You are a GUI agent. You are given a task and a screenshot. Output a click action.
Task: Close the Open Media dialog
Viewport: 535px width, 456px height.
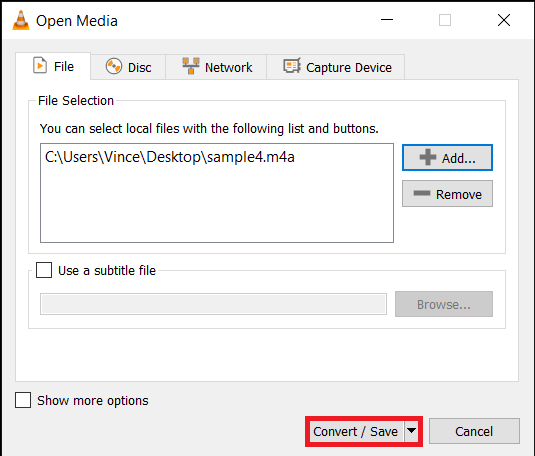pos(504,20)
